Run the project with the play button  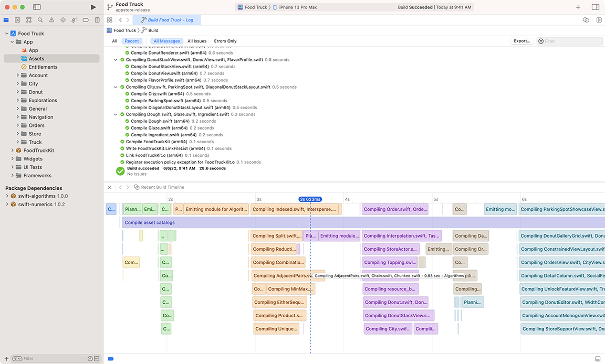pyautogui.click(x=93, y=7)
